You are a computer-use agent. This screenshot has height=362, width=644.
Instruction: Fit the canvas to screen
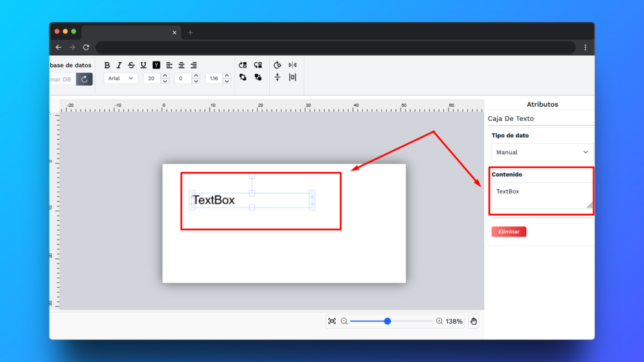[332, 321]
